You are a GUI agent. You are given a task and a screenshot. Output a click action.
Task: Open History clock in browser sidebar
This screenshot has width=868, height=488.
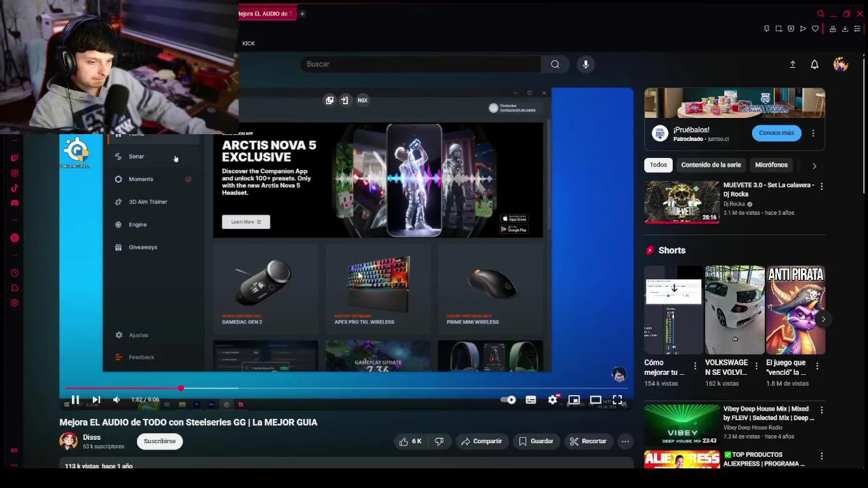point(14,273)
